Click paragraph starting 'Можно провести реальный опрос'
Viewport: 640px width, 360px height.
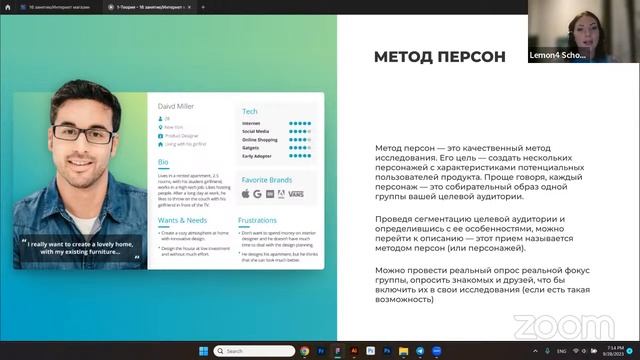[x=482, y=284]
